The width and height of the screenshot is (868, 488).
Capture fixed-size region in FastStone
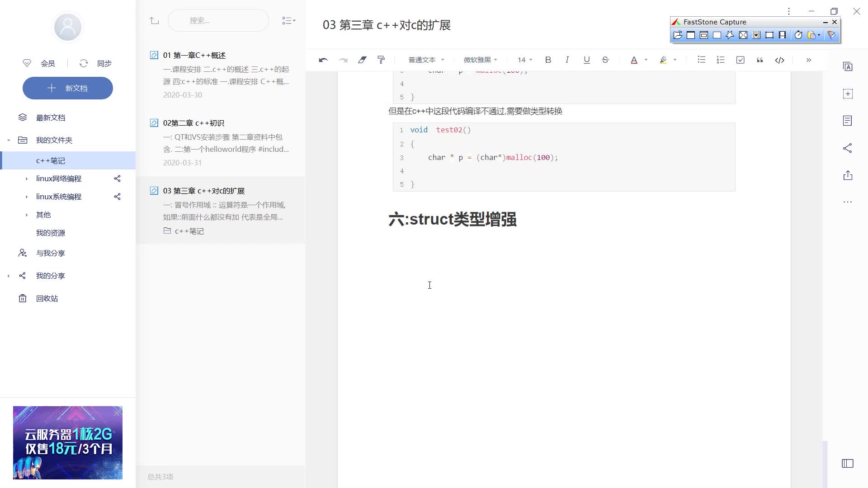(769, 35)
